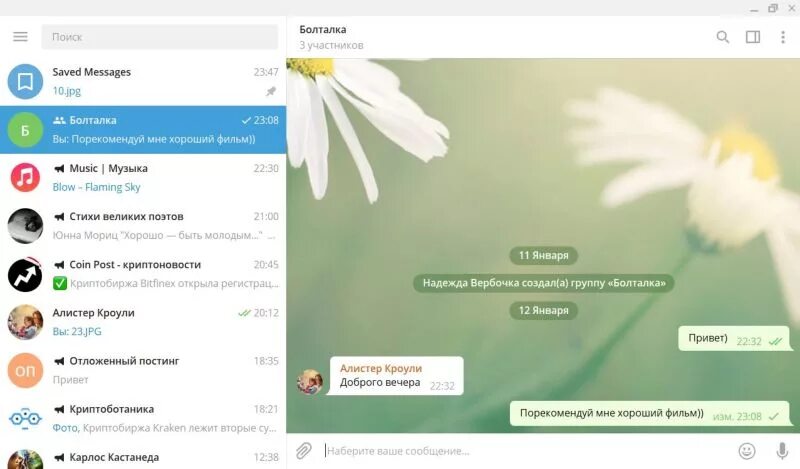Click the 'изм. 23:08' edited timestamp

tap(737, 416)
